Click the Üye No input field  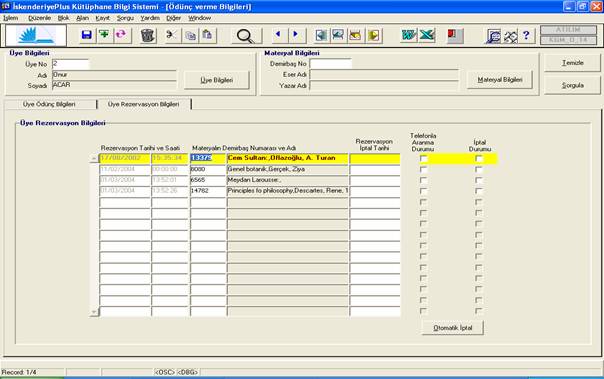click(70, 64)
